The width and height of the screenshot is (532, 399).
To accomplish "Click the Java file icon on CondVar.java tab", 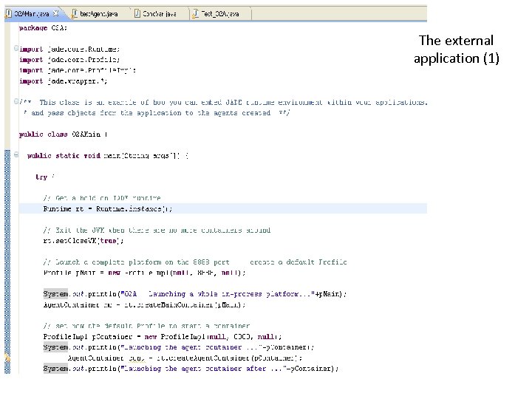I will click(x=137, y=13).
